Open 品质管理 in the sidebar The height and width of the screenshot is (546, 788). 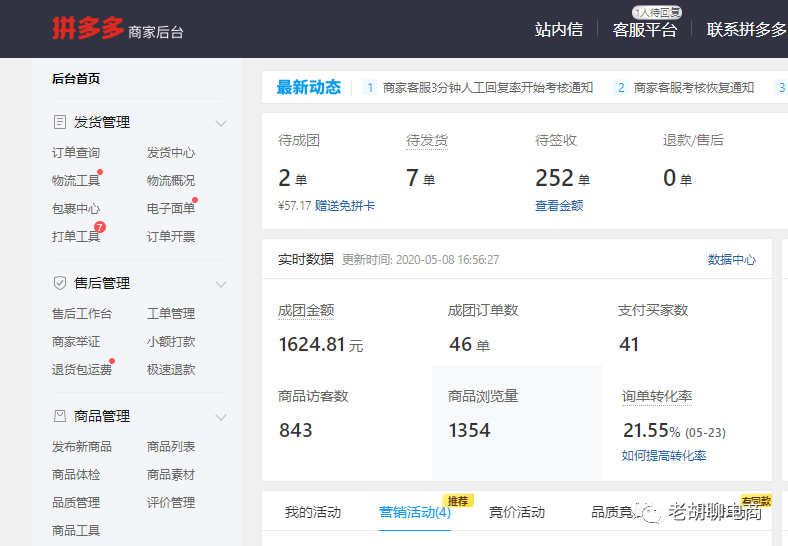[76, 503]
